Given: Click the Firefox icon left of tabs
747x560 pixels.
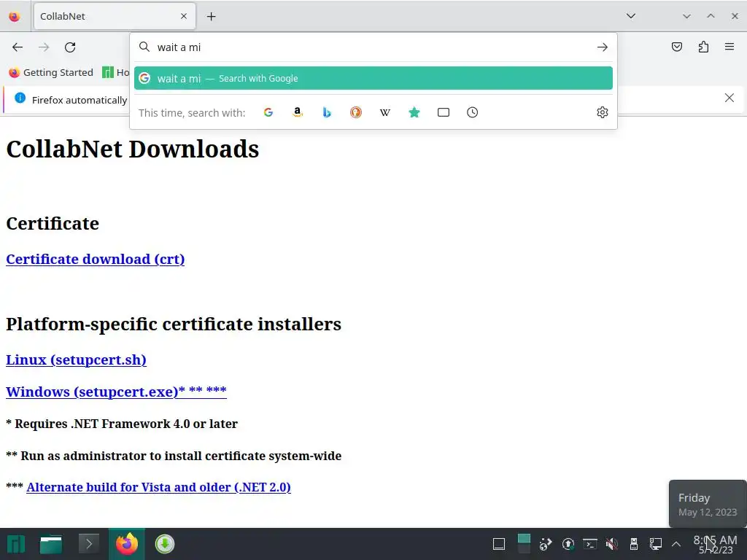Looking at the screenshot, I should tap(15, 16).
